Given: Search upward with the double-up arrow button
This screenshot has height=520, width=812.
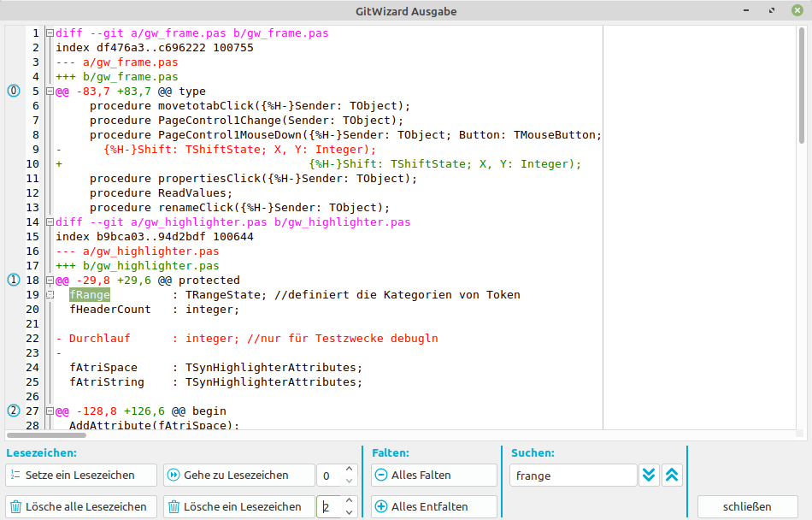Looking at the screenshot, I should point(672,476).
